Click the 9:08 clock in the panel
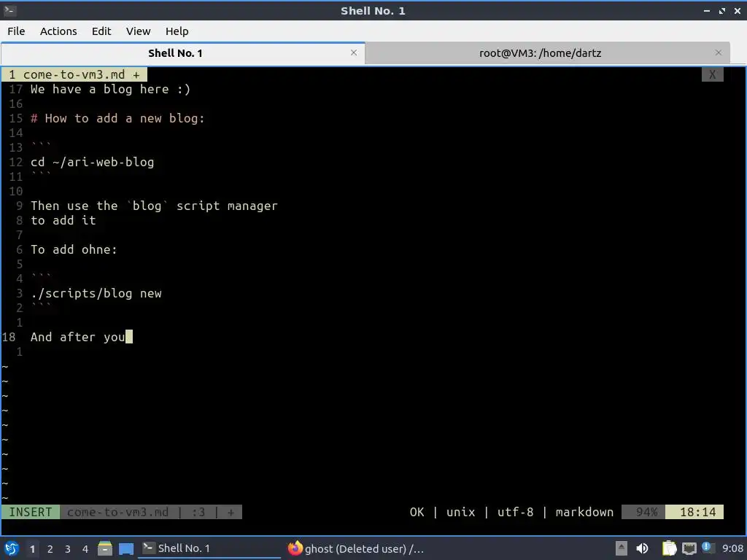 coord(732,548)
